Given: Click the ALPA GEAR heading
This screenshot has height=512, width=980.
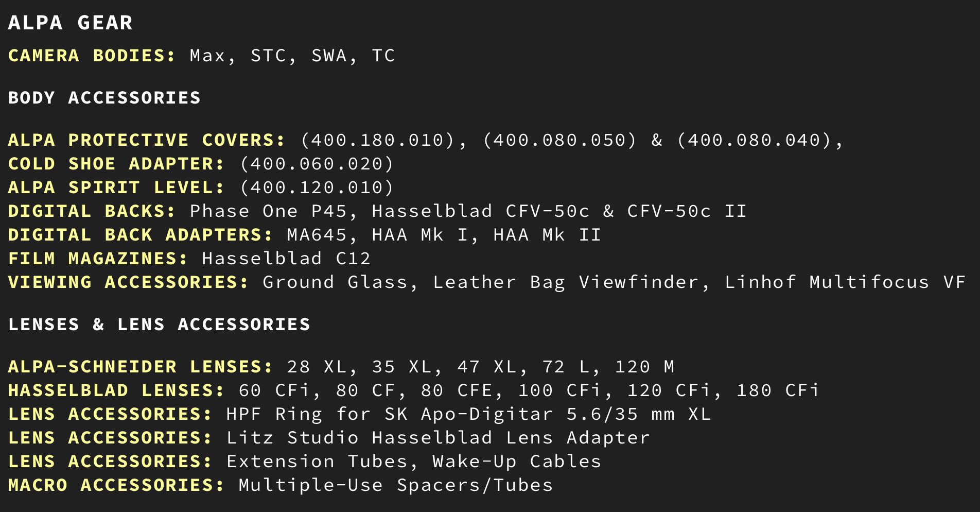Looking at the screenshot, I should 71,23.
